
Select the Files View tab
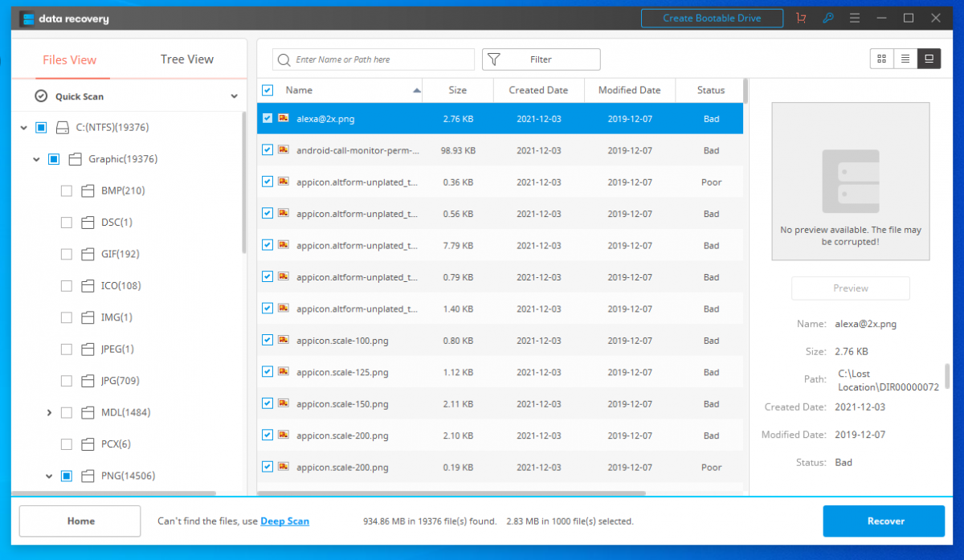pyautogui.click(x=69, y=59)
